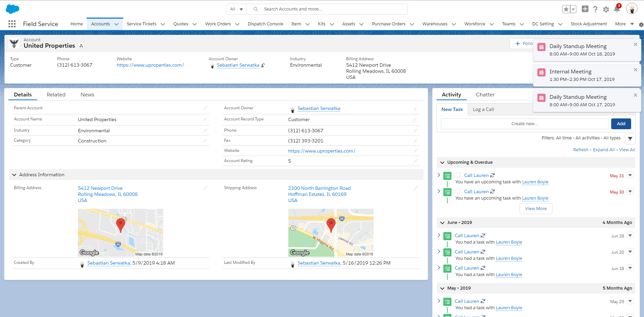Switch to the Related tab
This screenshot has height=317, width=644.
pyautogui.click(x=56, y=95)
